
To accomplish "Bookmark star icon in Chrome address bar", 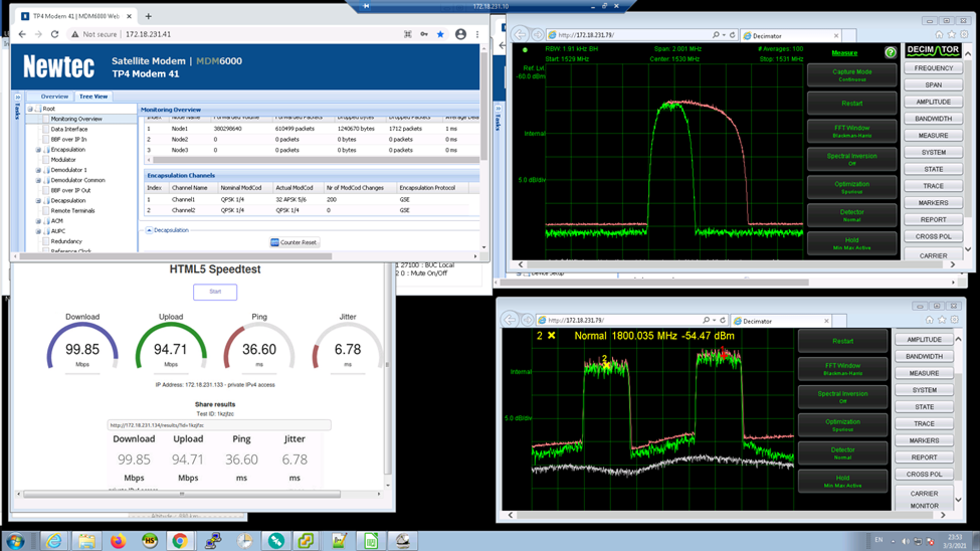I will (440, 34).
